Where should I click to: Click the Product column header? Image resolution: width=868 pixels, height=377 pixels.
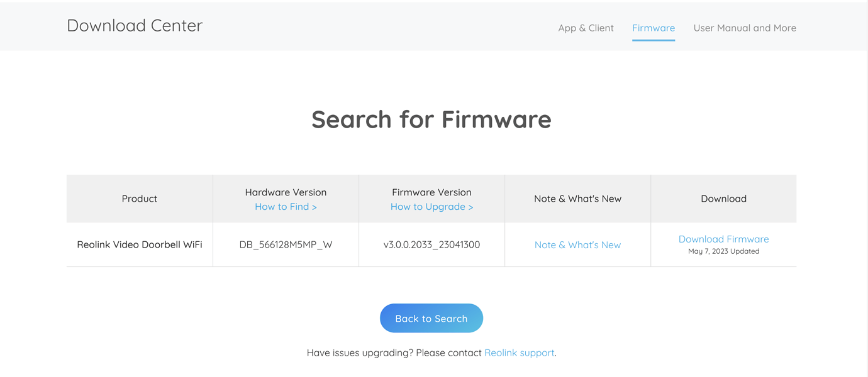[140, 199]
